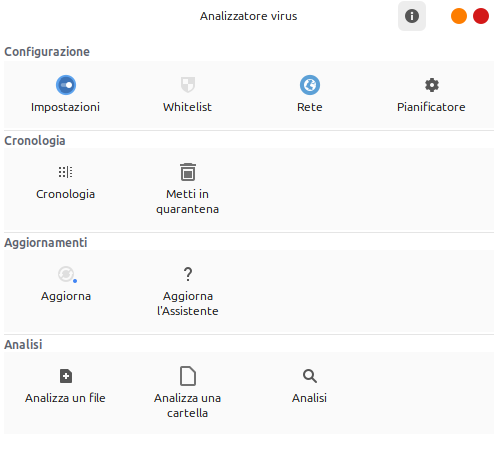This screenshot has height=472, width=497.
Task: Click the blank page folder scan icon
Action: 188,376
